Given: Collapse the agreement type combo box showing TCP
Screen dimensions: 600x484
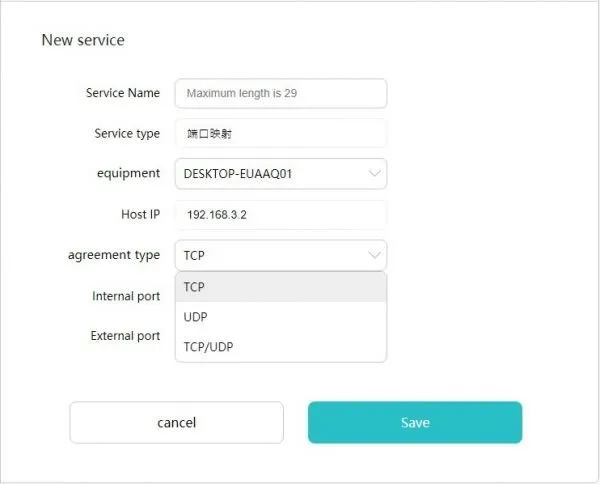Looking at the screenshot, I should point(270,255).
